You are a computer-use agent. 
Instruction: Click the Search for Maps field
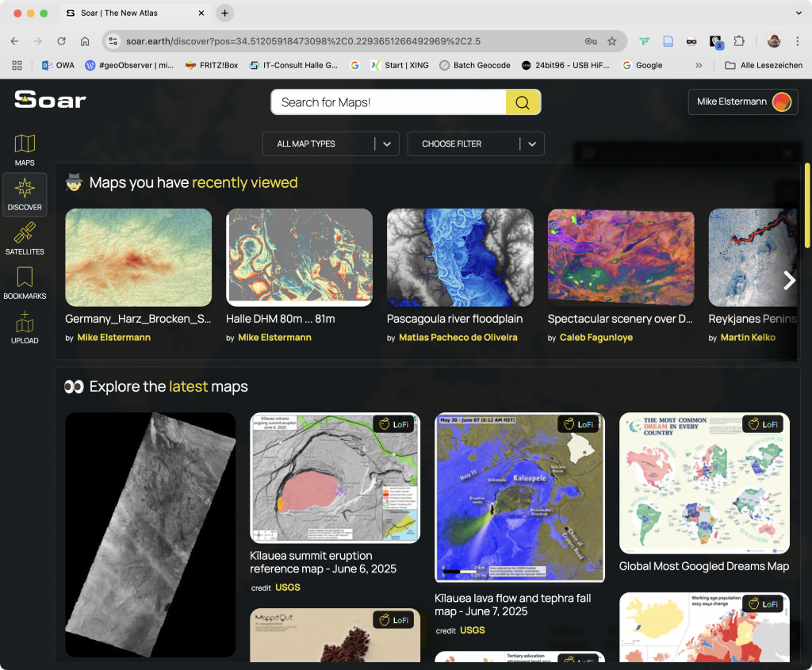(x=389, y=102)
